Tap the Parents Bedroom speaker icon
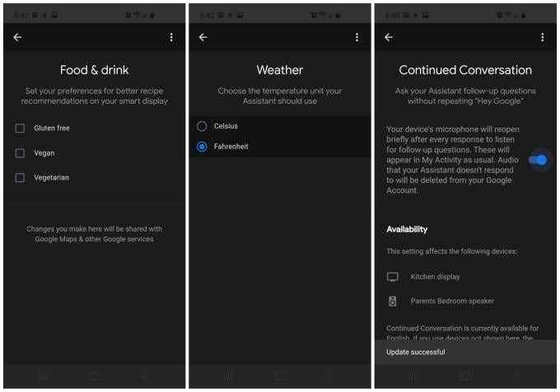560x392 pixels. [x=393, y=301]
